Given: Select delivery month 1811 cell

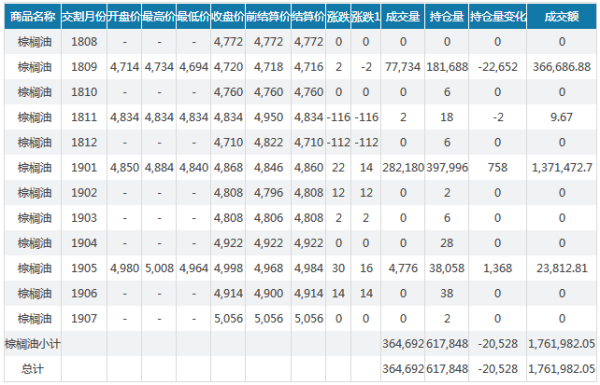Looking at the screenshot, I should coord(84,117).
